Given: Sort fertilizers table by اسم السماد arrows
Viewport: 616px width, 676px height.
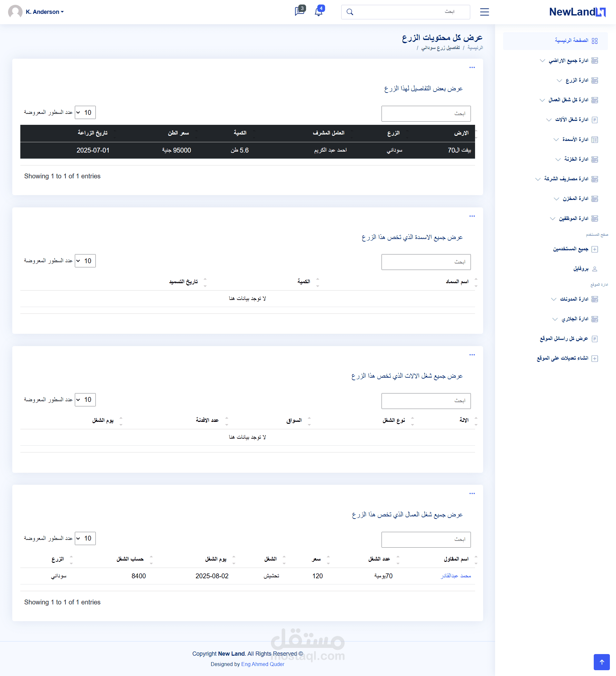Looking at the screenshot, I should [476, 282].
